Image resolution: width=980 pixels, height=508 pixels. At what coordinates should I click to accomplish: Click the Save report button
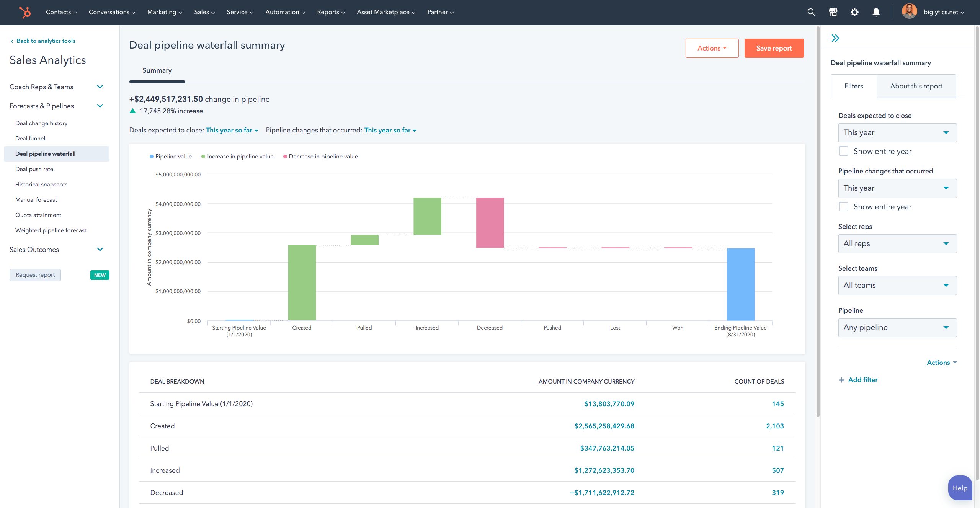[774, 48]
